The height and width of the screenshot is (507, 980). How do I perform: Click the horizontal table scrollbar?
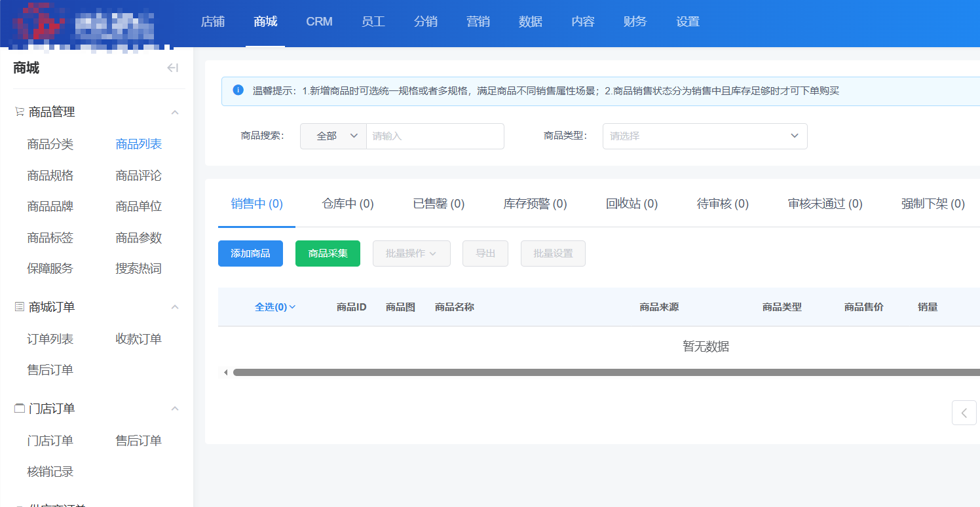(x=590, y=373)
